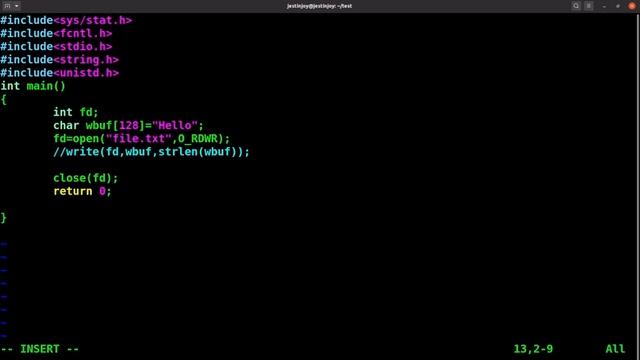
Task: Click the -- INSERT -- mode indicator
Action: click(40, 349)
